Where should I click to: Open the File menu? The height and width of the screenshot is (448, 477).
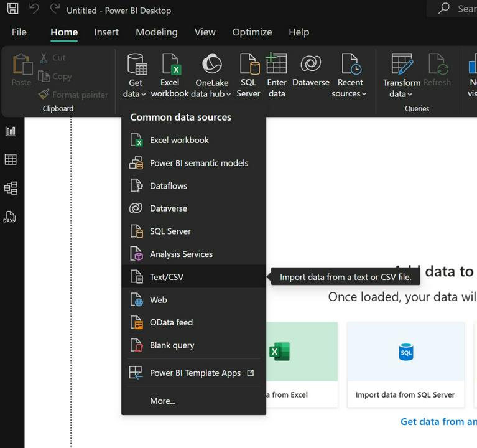coord(19,32)
